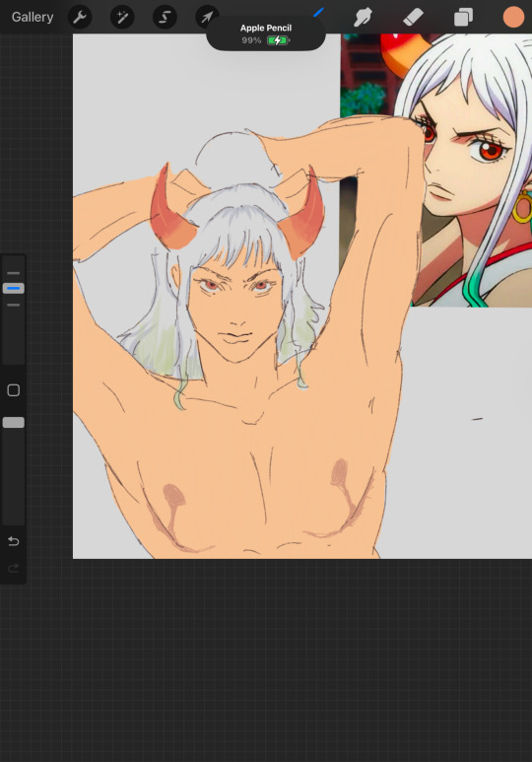
Task: Activate the Selection tool
Action: click(x=165, y=18)
